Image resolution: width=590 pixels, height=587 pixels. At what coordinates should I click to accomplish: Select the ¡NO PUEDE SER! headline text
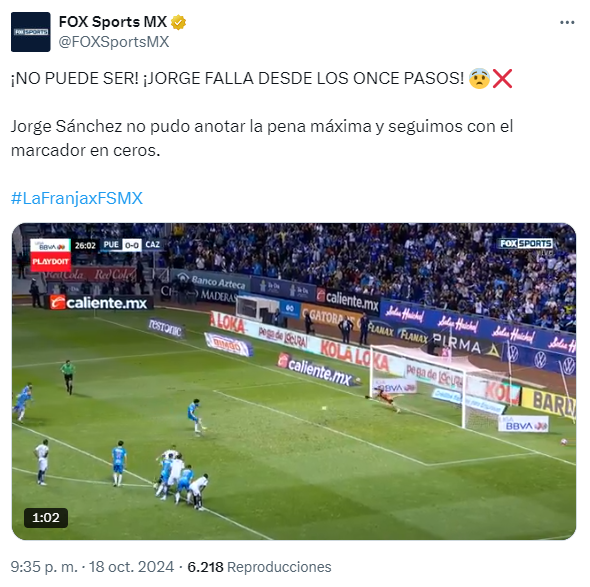pyautogui.click(x=75, y=79)
